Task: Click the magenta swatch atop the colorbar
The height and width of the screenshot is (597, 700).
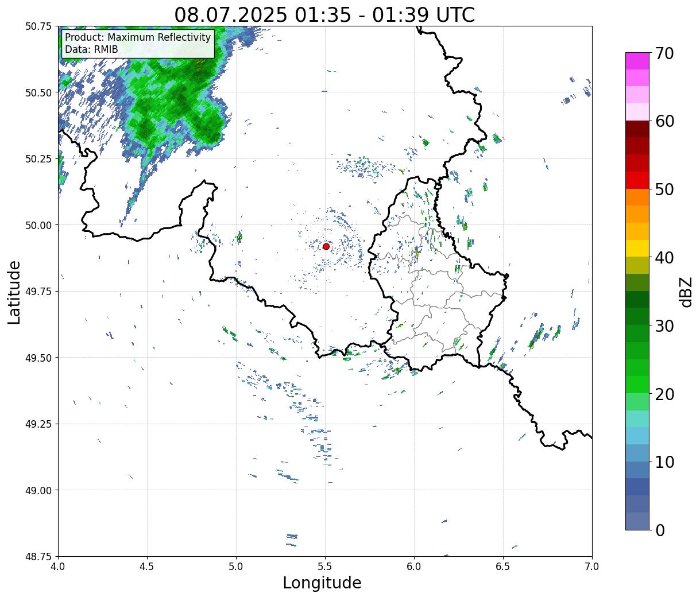Action: tap(637, 61)
